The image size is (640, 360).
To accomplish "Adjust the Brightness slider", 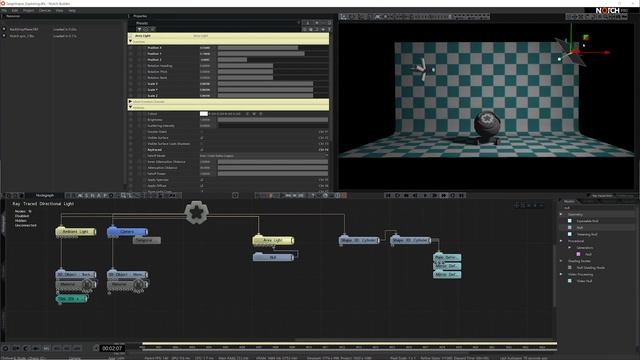I will point(273,120).
